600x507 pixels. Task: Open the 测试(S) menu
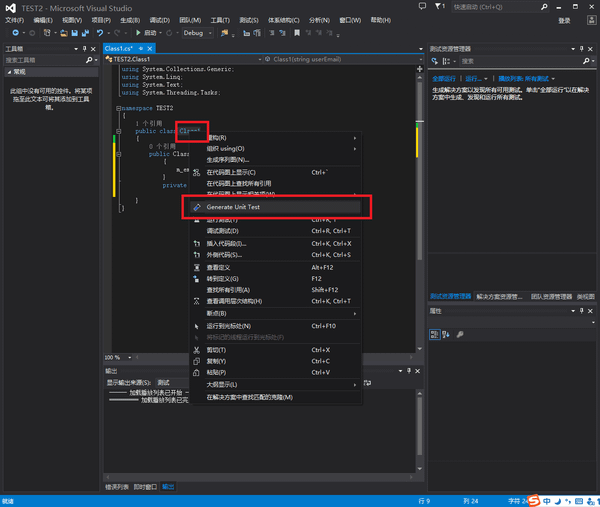click(x=249, y=20)
